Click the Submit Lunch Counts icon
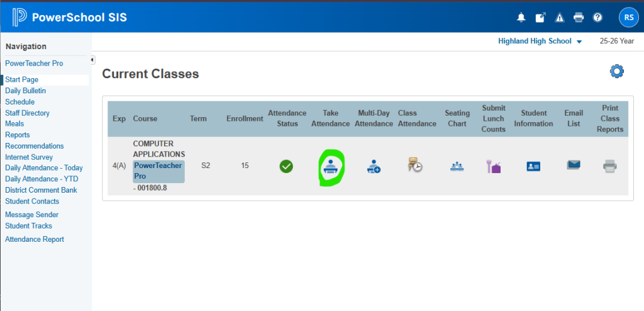 (x=493, y=166)
